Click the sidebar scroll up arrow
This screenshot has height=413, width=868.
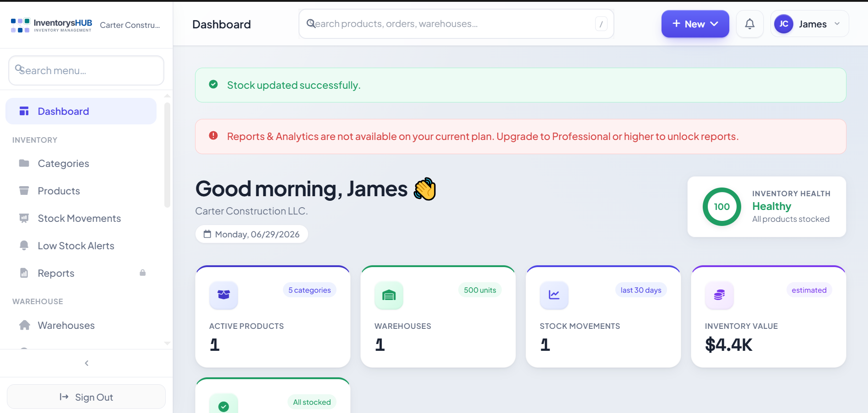click(167, 96)
